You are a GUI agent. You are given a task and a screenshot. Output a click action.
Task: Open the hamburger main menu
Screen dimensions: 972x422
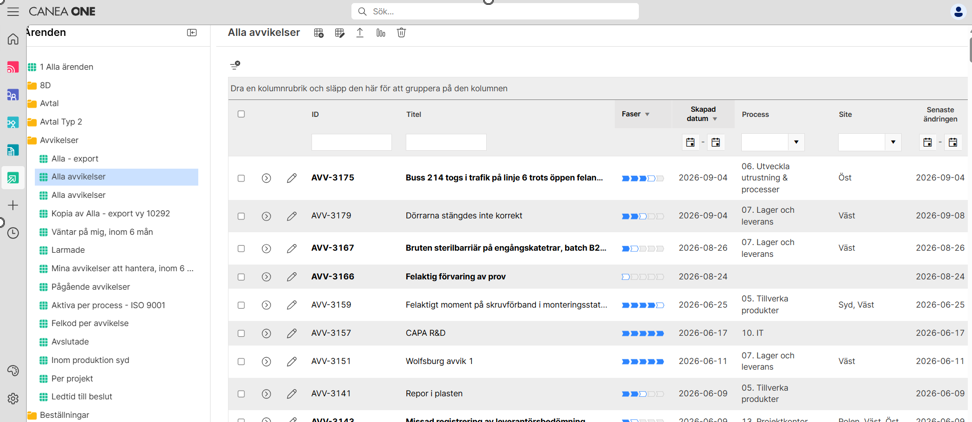[x=13, y=11]
